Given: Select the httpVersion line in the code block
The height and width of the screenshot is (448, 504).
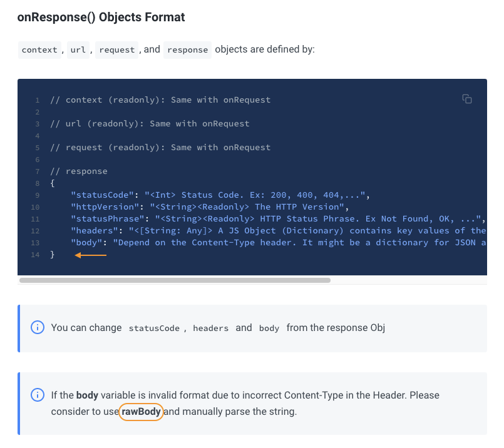Looking at the screenshot, I should [188, 206].
